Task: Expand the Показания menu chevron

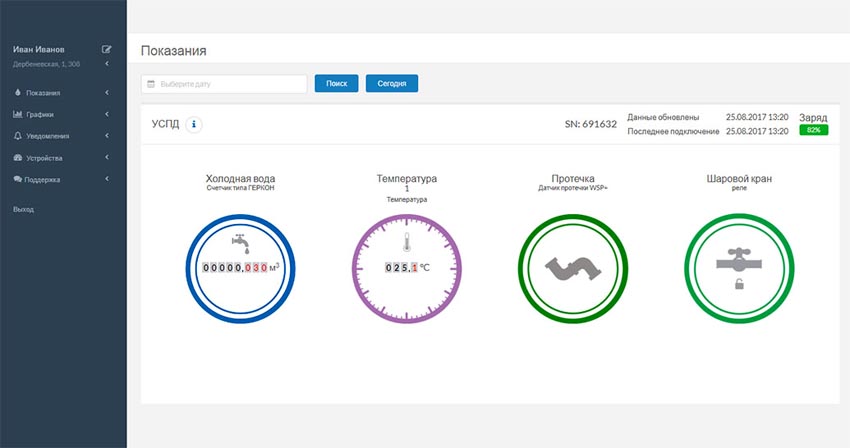Action: (x=107, y=93)
